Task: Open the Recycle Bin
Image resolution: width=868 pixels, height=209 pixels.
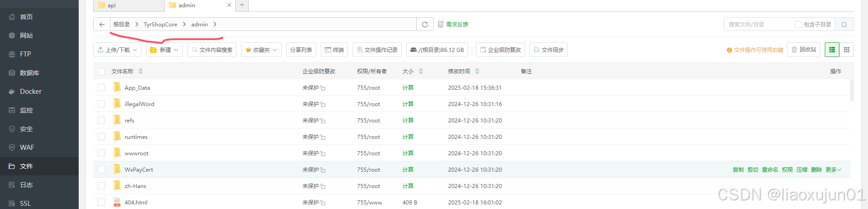Action: click(x=804, y=50)
